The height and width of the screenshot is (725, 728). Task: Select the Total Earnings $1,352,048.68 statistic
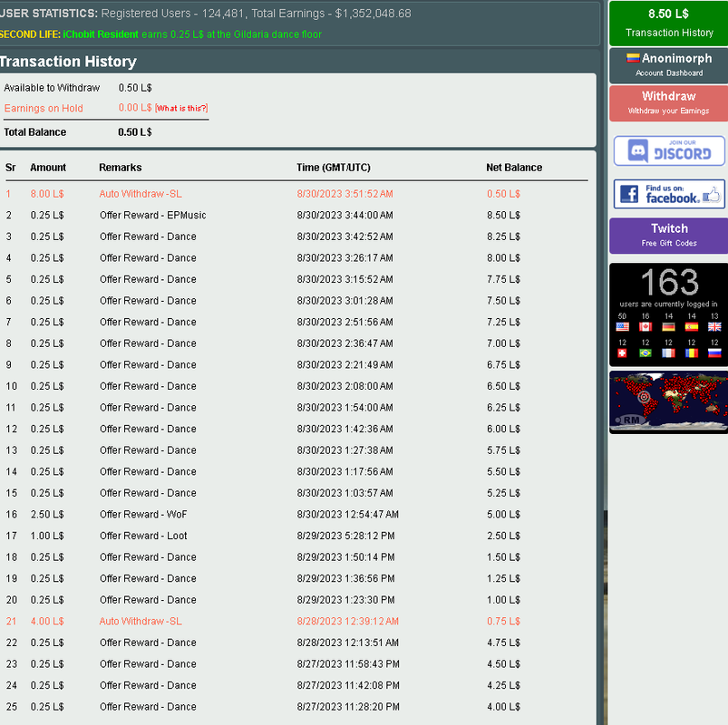tap(332, 14)
